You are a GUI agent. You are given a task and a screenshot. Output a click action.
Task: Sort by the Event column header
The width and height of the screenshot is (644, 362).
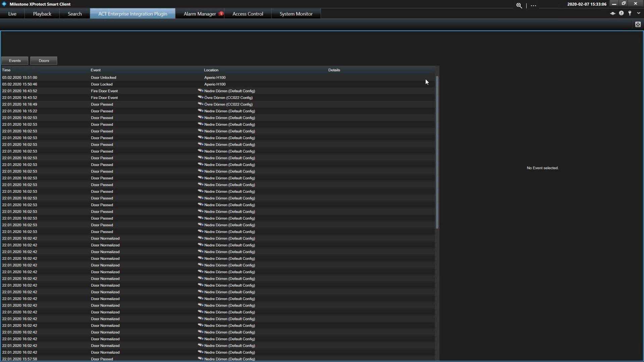pos(96,70)
